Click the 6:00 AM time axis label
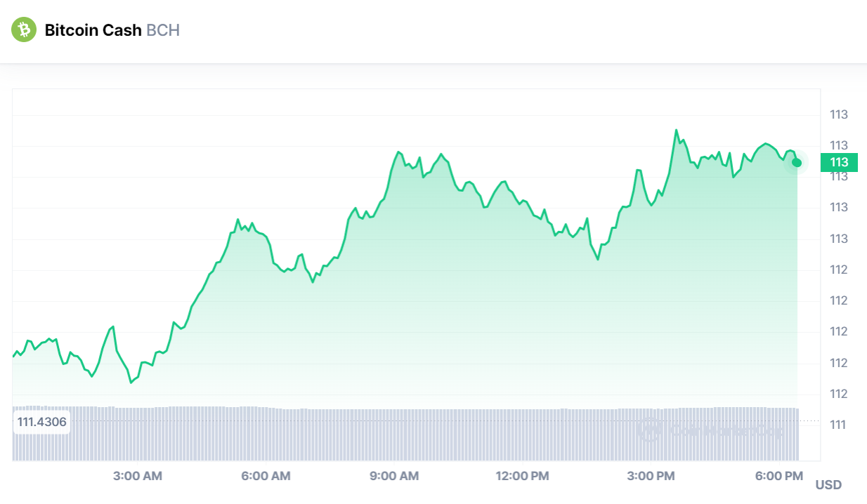 pyautogui.click(x=266, y=476)
